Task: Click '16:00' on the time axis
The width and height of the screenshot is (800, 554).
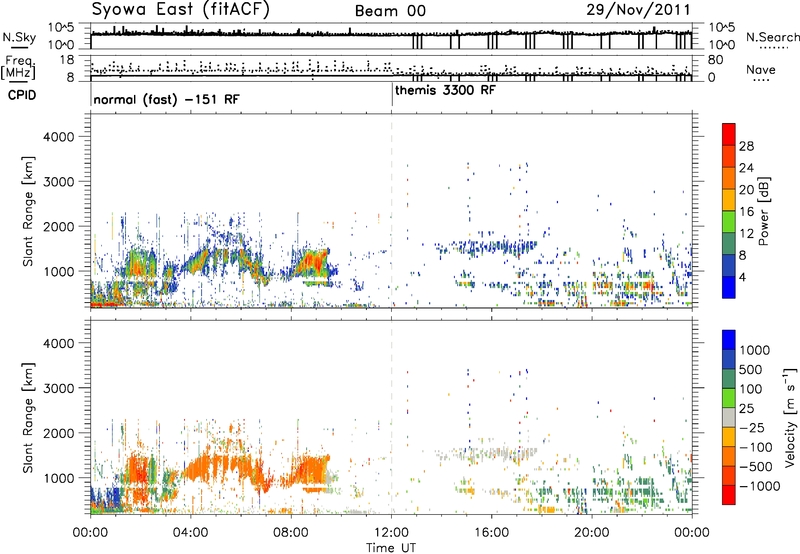Action: [x=491, y=533]
